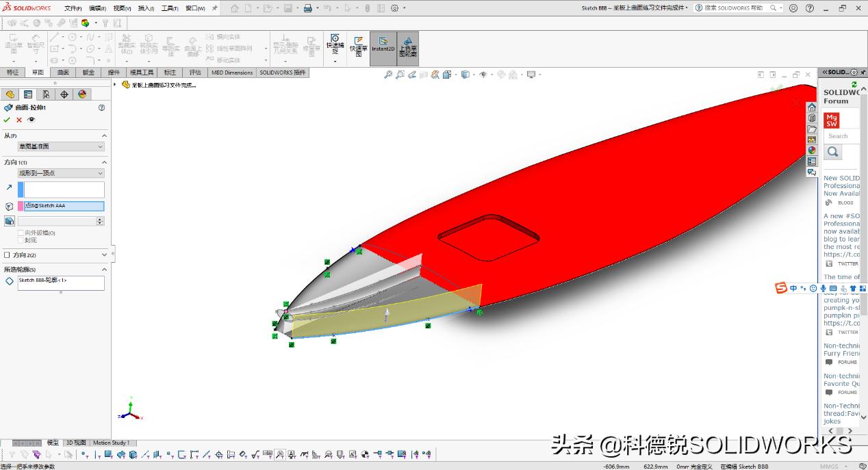Screen dimensions: 868x470
Task: Switch to the 曲面 ribbon tab
Action: (63, 73)
